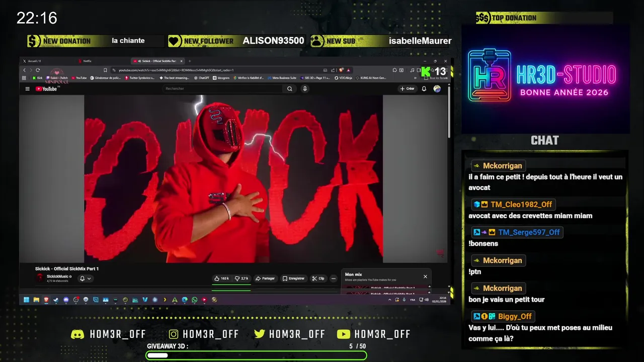Open Microsoft Edge from taskbar
Image resolution: width=644 pixels, height=362 pixels.
(185, 300)
